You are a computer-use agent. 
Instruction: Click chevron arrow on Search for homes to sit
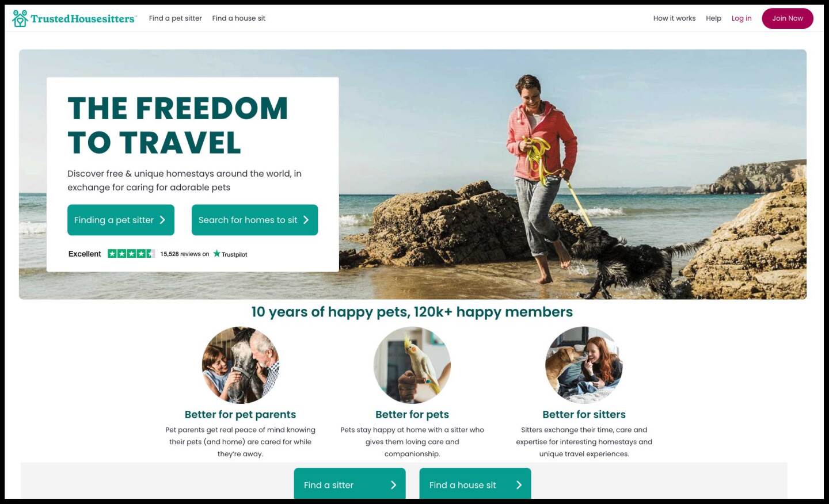306,220
